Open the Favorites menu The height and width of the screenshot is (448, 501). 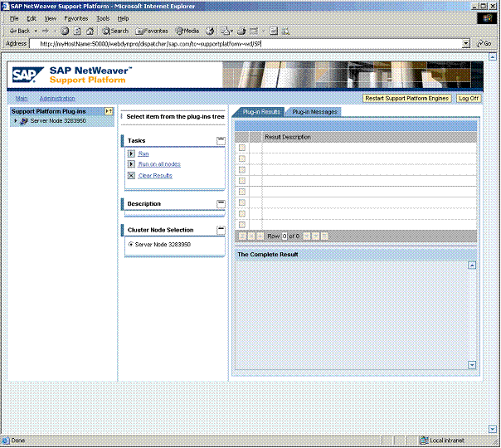pyautogui.click(x=76, y=18)
